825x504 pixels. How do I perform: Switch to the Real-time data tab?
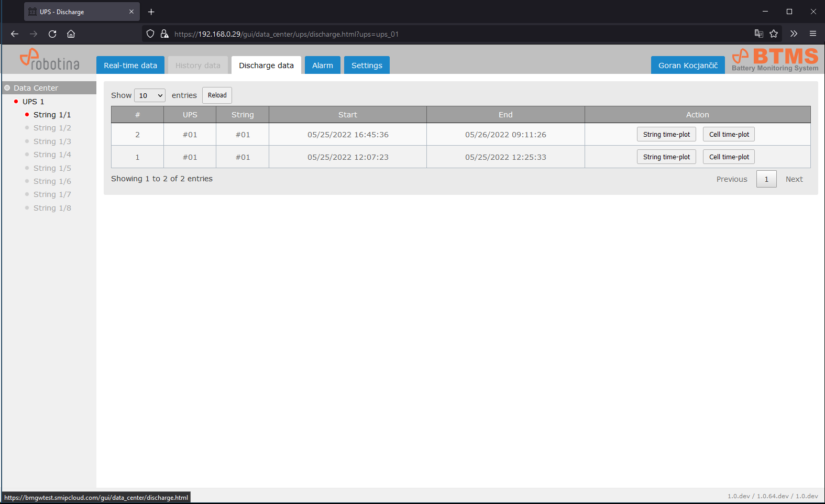tap(130, 65)
